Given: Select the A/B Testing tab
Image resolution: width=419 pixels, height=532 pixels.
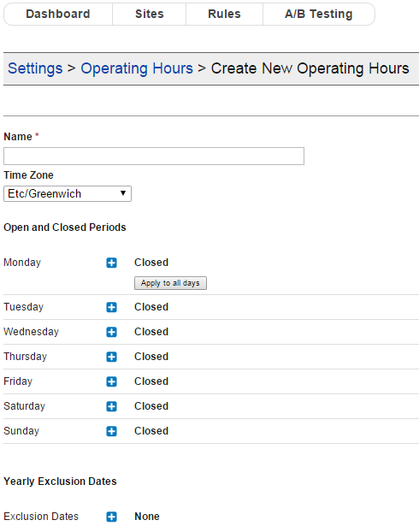Looking at the screenshot, I should tap(319, 14).
